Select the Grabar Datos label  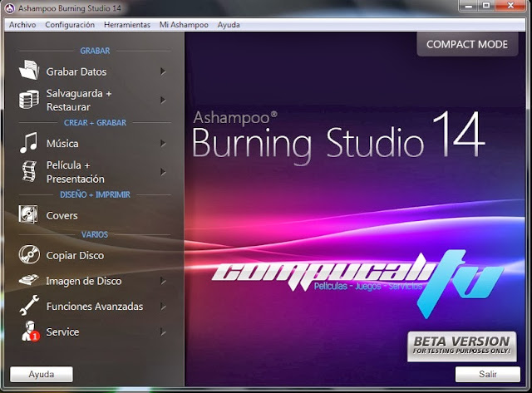(76, 71)
